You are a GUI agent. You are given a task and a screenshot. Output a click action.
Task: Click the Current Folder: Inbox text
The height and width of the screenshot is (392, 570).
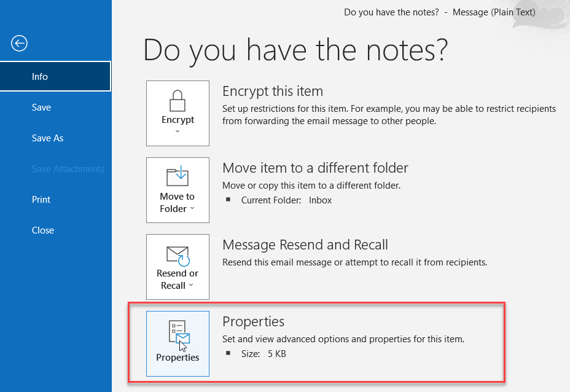[x=286, y=200]
